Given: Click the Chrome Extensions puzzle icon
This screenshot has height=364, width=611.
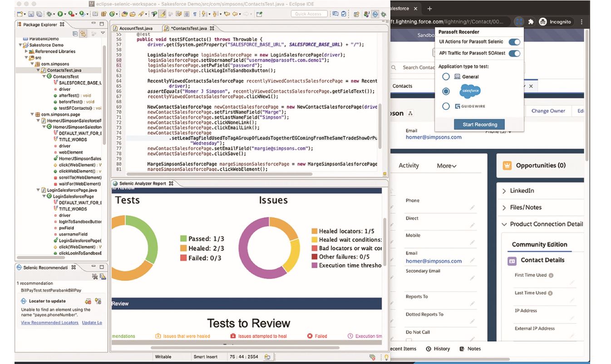Looking at the screenshot, I should point(531,21).
